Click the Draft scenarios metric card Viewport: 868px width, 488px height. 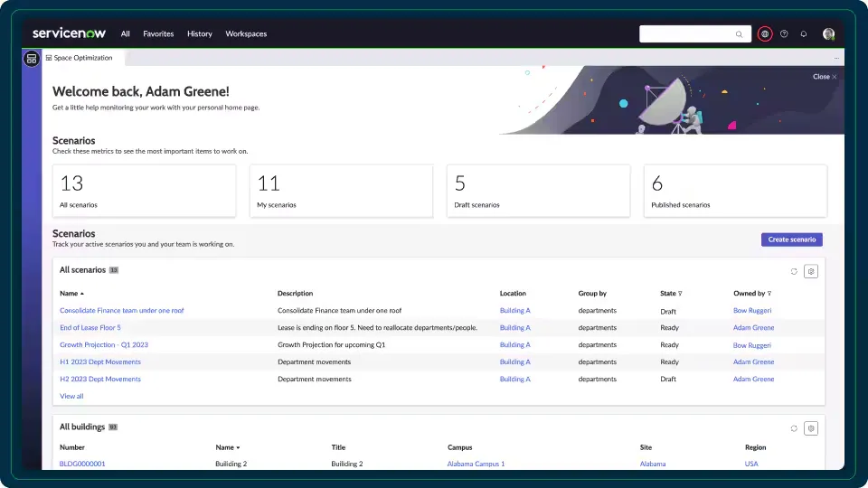538,191
